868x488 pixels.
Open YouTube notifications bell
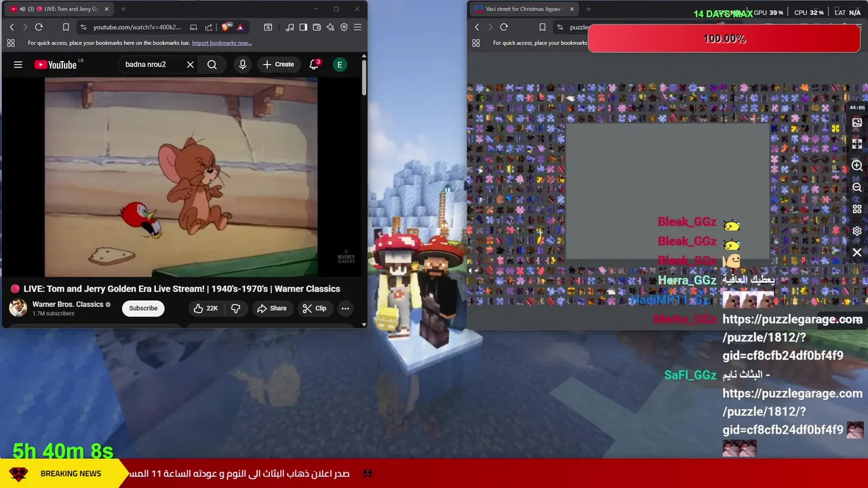[314, 64]
